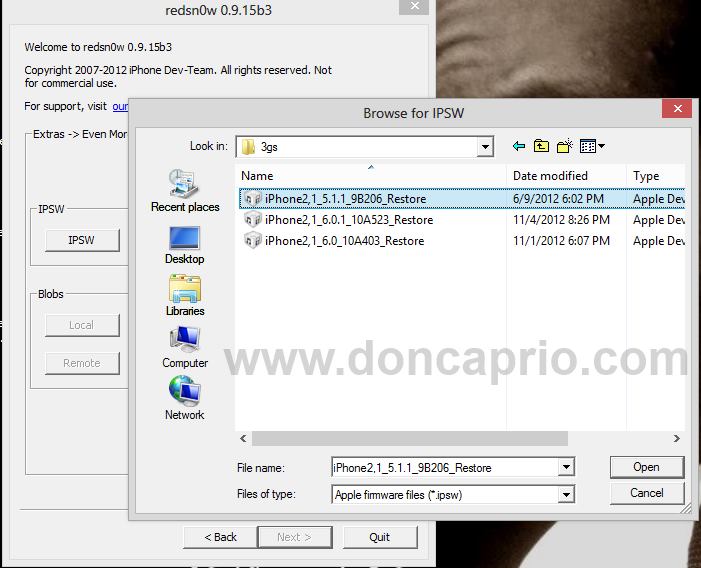Viewport: 701px width, 568px height.
Task: Go back to last folder visited
Action: (x=519, y=146)
